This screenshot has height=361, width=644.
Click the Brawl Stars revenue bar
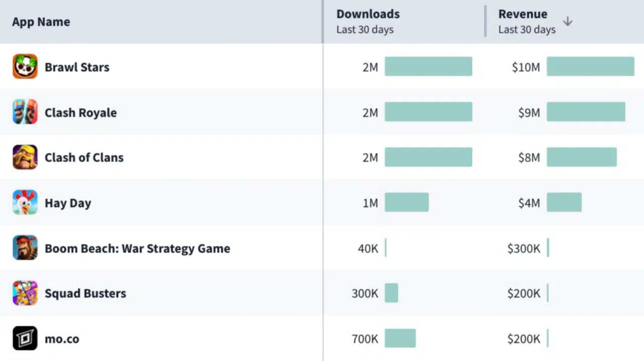tap(591, 66)
